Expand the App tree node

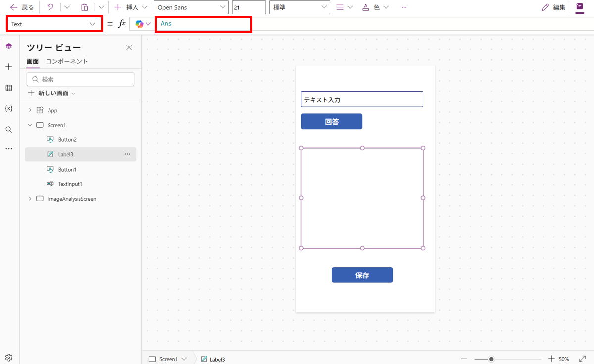tap(30, 110)
